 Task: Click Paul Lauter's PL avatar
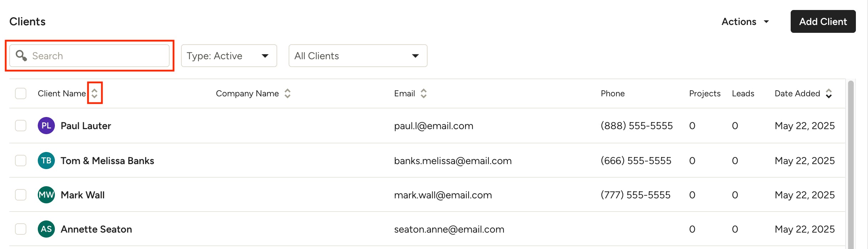click(x=46, y=126)
